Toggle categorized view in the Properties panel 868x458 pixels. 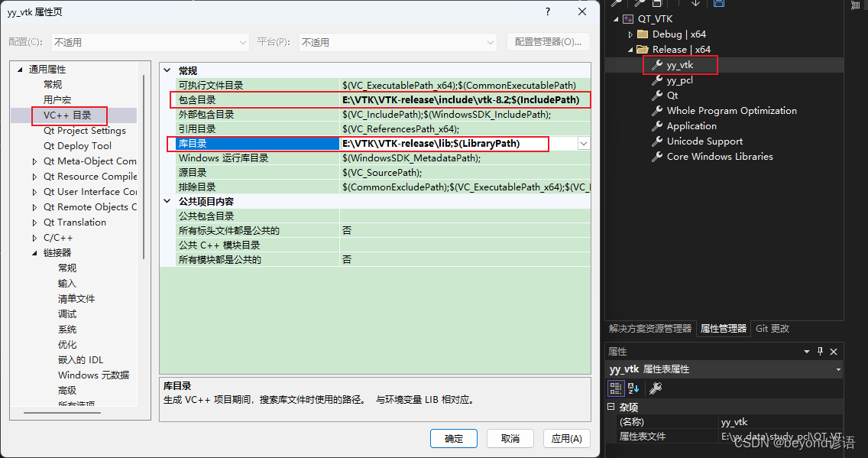pos(615,388)
